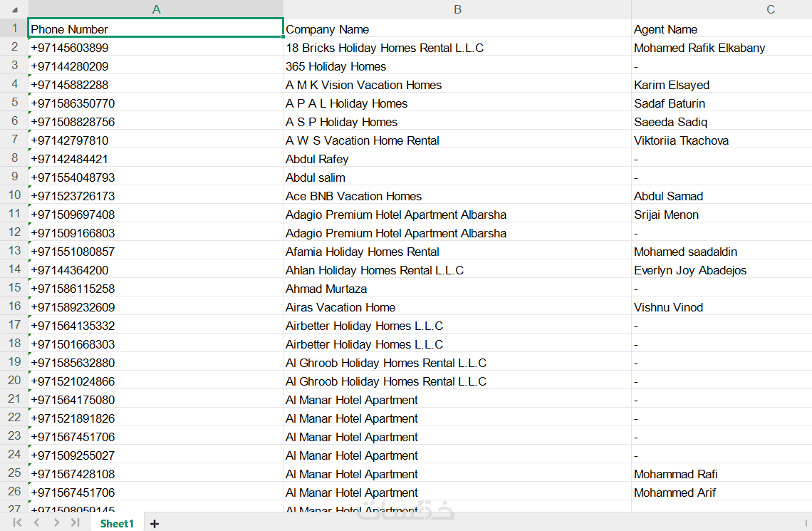812x531 pixels.
Task: Open the Sheet1 tab
Action: [x=117, y=524]
